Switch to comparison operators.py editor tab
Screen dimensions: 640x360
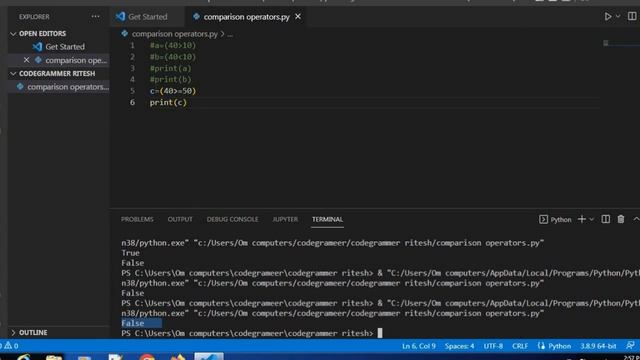(x=247, y=17)
